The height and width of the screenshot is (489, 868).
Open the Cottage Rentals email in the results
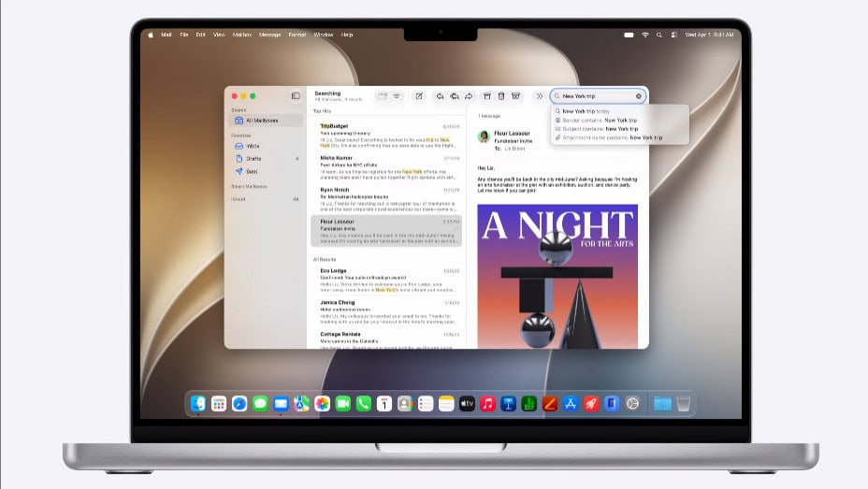pyautogui.click(x=386, y=339)
